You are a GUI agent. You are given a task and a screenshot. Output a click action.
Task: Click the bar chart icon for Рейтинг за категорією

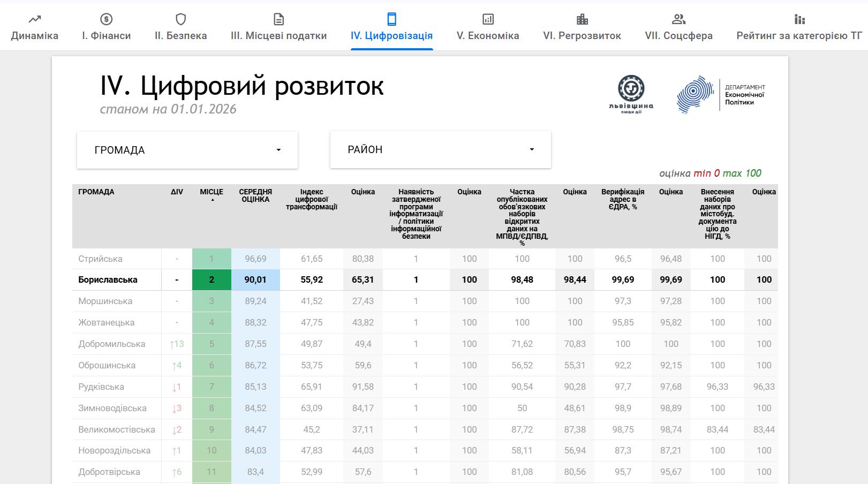(x=799, y=19)
